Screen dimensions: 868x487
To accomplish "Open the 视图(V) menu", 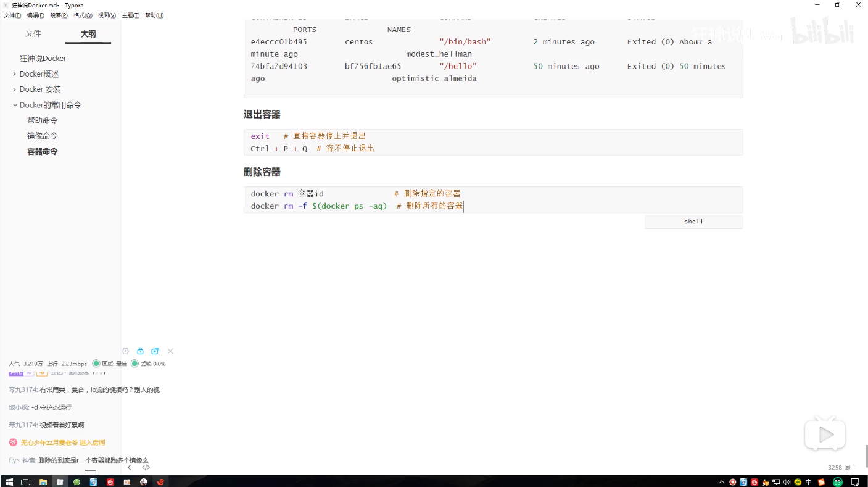I will click(x=107, y=15).
